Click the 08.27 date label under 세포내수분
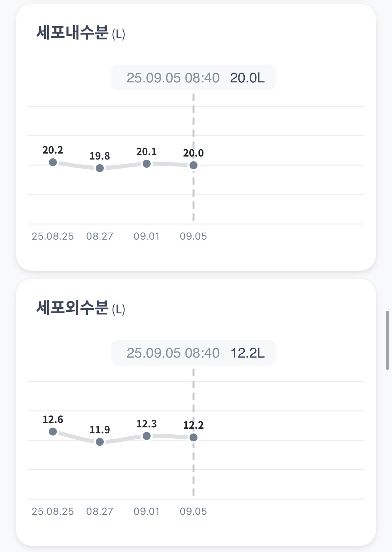This screenshot has width=392, height=552. [100, 236]
